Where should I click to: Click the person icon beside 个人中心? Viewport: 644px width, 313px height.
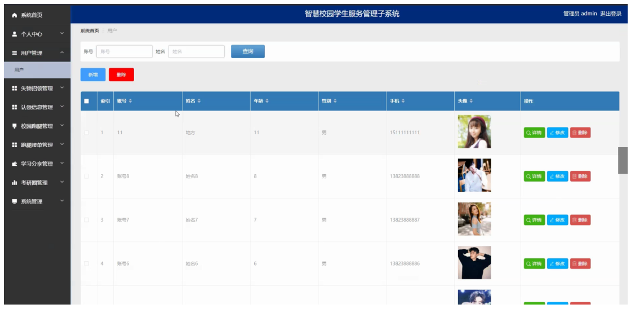pos(15,34)
